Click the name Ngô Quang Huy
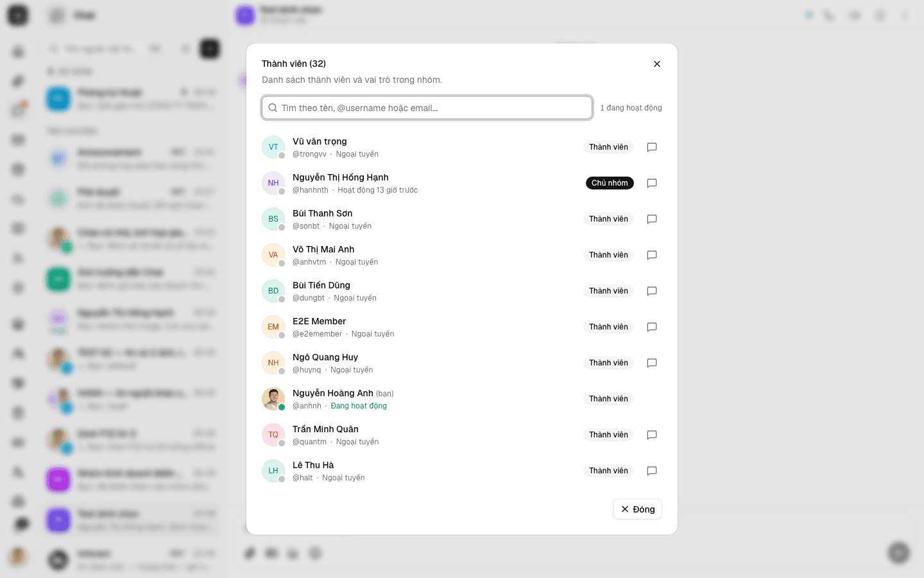This screenshot has height=578, width=924. tap(325, 357)
